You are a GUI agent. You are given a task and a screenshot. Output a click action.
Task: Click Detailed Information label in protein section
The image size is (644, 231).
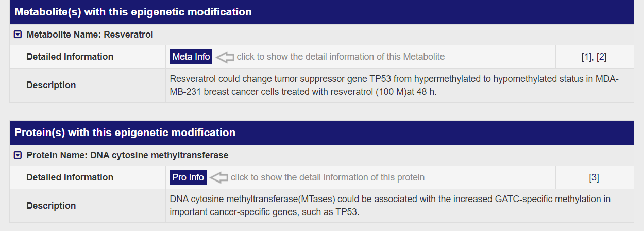[x=70, y=177]
